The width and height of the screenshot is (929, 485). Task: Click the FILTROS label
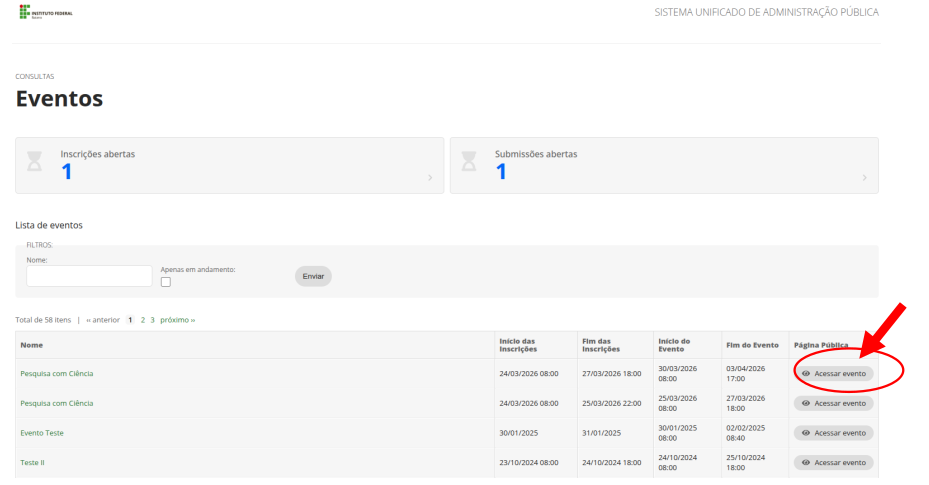coord(40,245)
